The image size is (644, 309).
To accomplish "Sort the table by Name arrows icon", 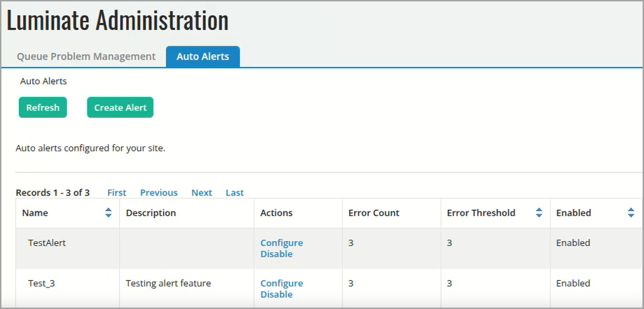I will pos(108,213).
